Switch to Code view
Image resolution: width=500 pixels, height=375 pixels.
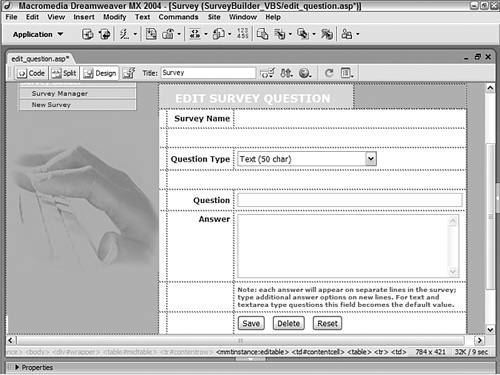(x=31, y=73)
